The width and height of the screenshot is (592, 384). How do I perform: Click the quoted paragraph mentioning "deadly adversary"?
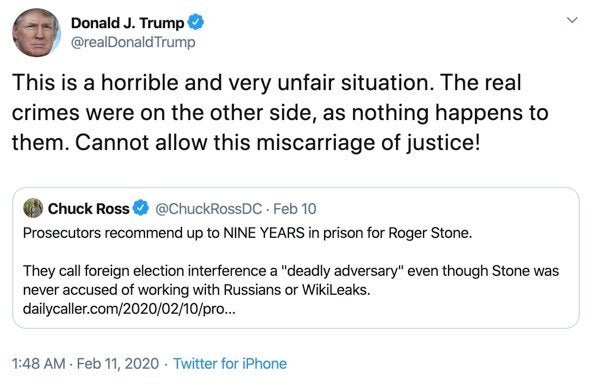click(291, 280)
